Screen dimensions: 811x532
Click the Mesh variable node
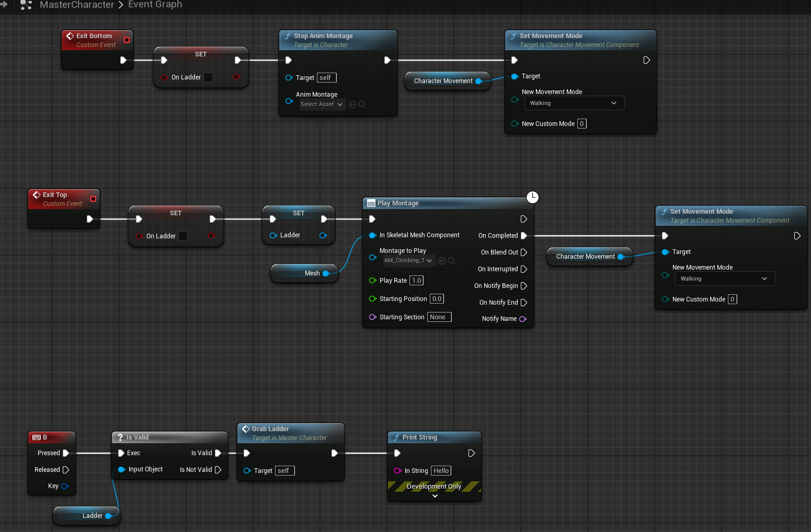tap(304, 273)
